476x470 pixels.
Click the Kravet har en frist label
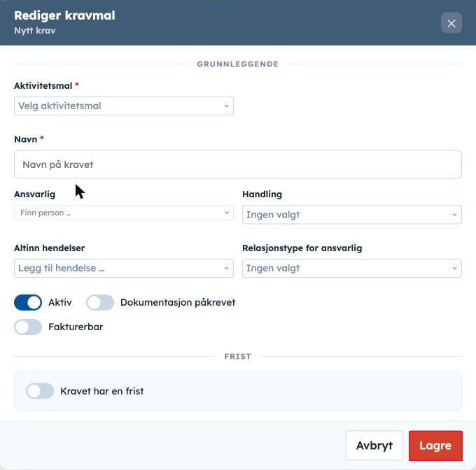(x=102, y=391)
